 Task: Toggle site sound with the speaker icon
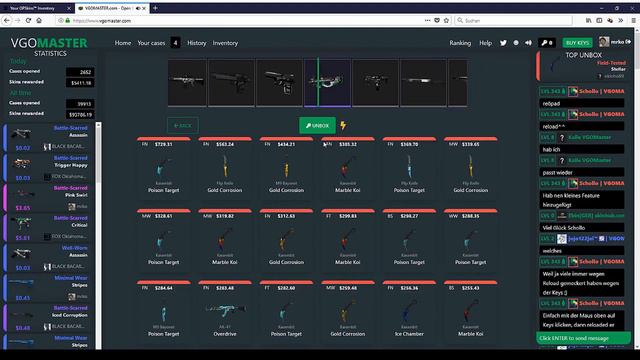529,42
